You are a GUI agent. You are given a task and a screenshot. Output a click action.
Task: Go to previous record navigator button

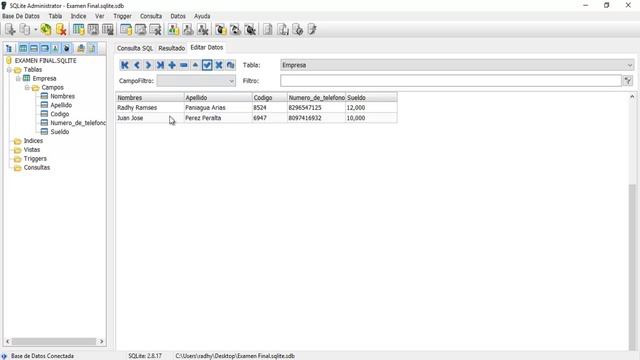pyautogui.click(x=137, y=65)
